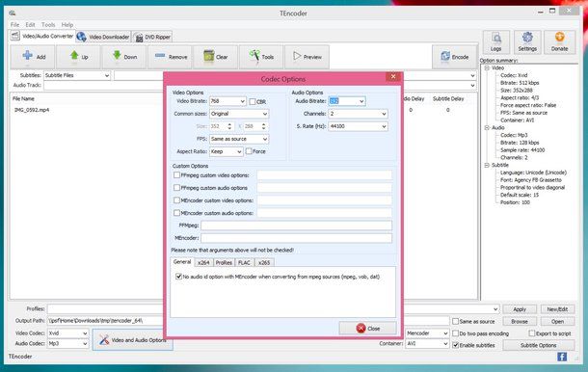Image resolution: width=588 pixels, height=372 pixels.
Task: Open the Help menu
Action: [67, 25]
